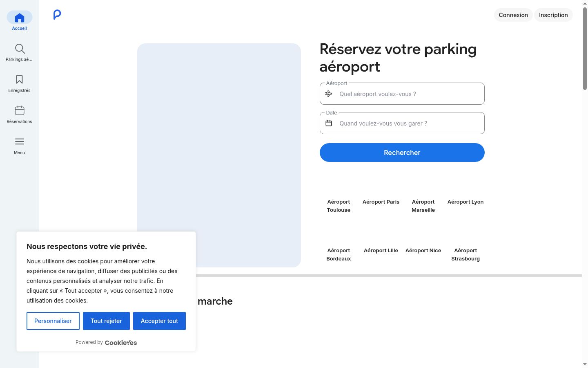Reject cookies using Tout rejeter
This screenshot has width=588, height=368.
click(106, 321)
